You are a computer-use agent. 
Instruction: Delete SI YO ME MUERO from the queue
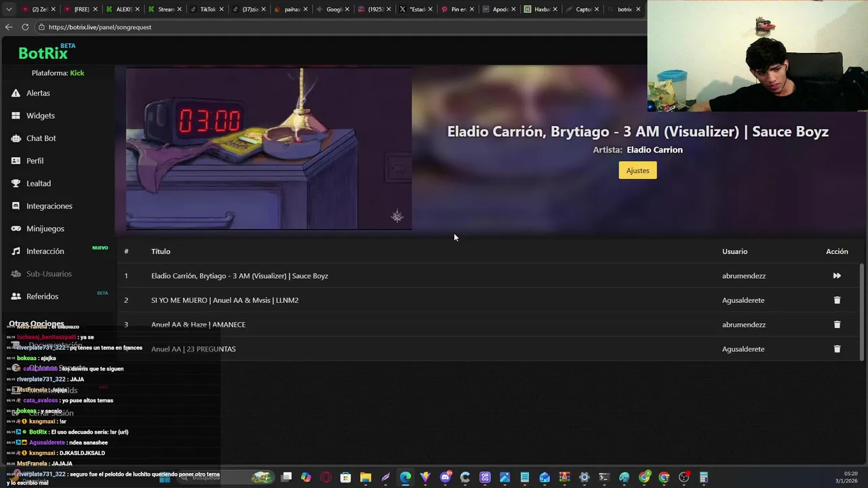coord(837,300)
